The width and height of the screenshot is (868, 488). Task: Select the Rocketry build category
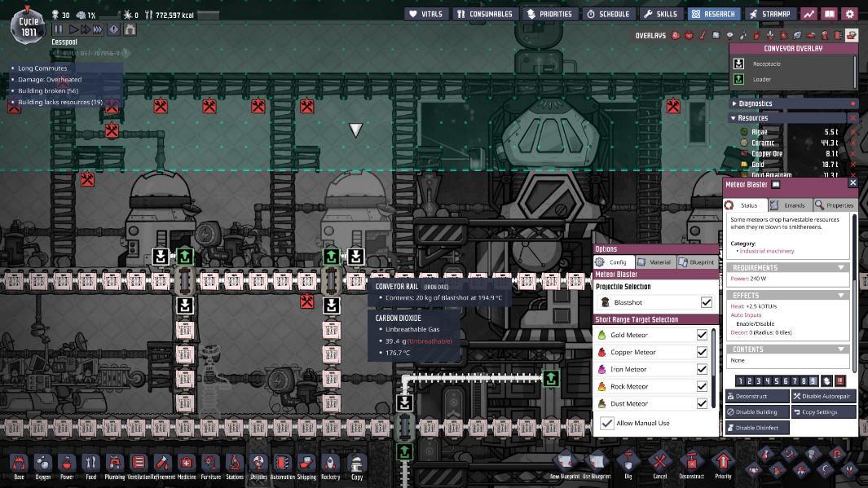click(x=330, y=465)
